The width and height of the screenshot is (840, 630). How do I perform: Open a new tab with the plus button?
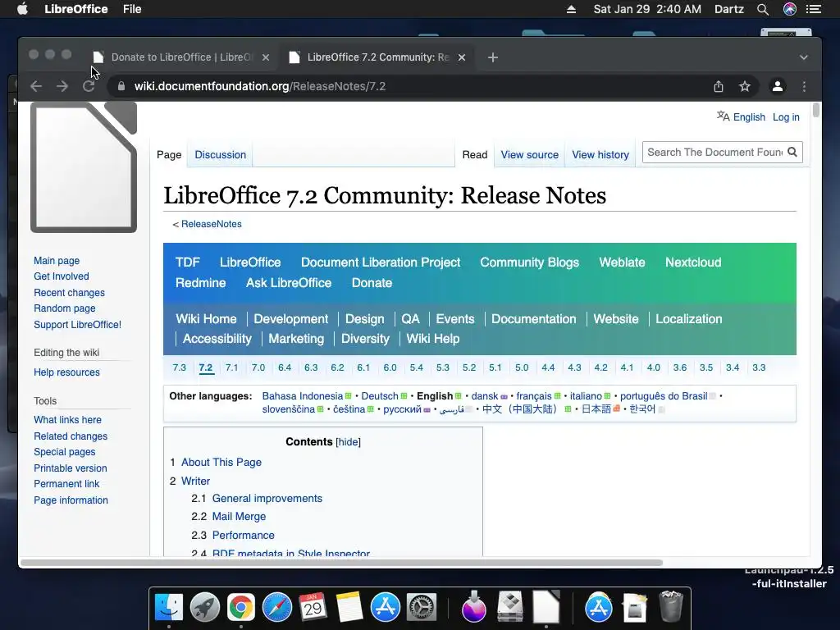[493, 57]
